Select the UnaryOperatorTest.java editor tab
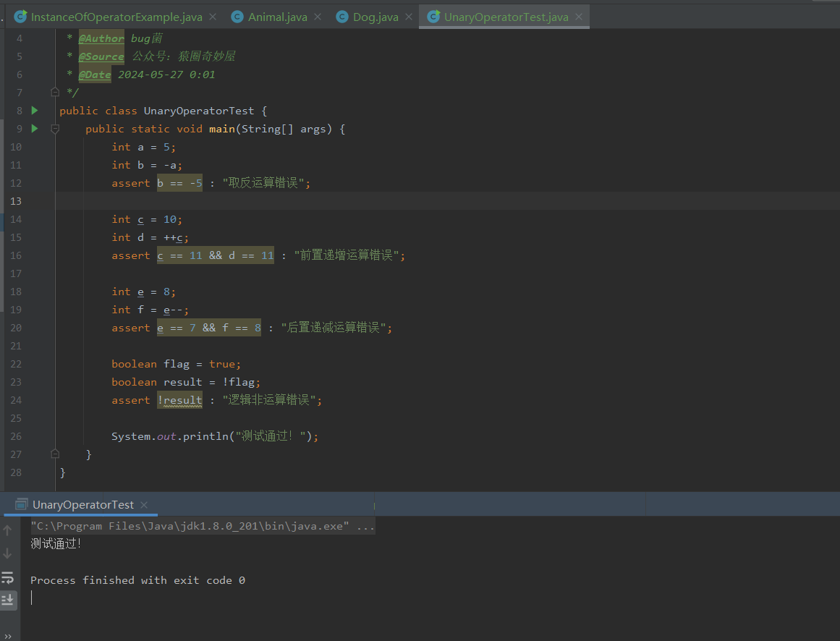Viewport: 840px width, 641px height. [x=506, y=17]
